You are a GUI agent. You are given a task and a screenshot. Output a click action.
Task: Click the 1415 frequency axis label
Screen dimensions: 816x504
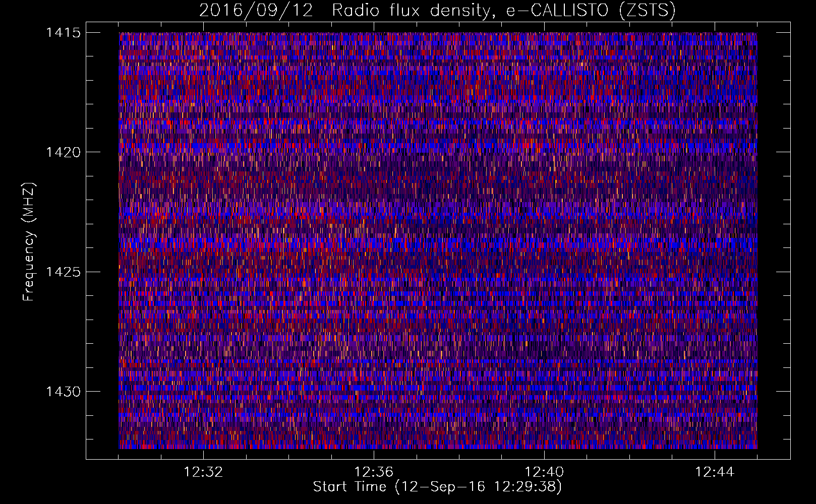63,33
